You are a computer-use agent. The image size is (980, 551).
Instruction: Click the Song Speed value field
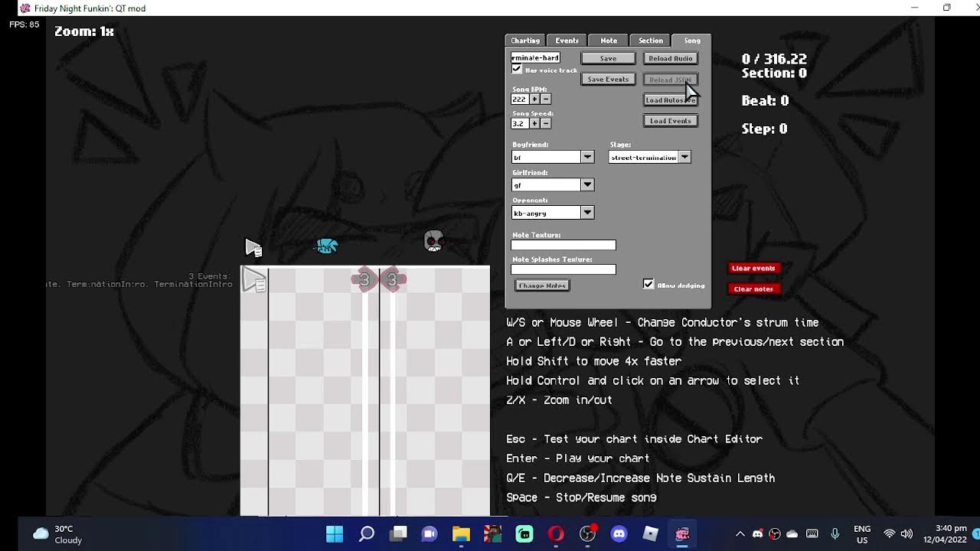(520, 123)
